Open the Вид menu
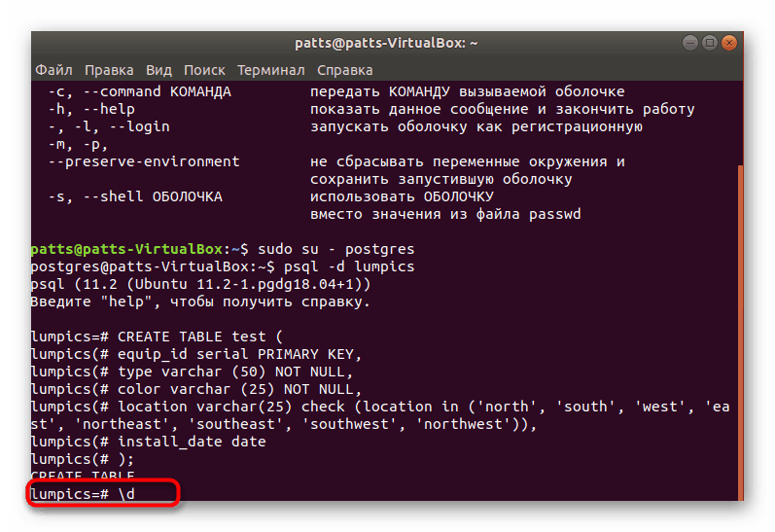Screen dimensions: 775x532 point(159,70)
